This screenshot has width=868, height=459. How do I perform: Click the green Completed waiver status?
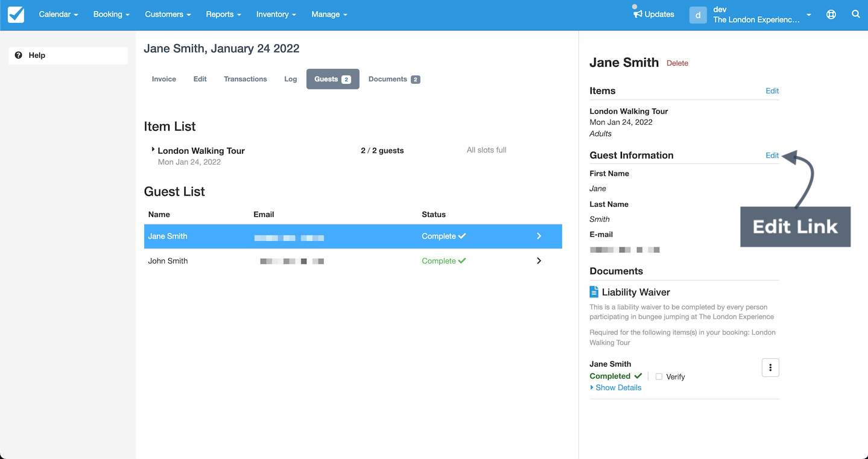(x=616, y=376)
